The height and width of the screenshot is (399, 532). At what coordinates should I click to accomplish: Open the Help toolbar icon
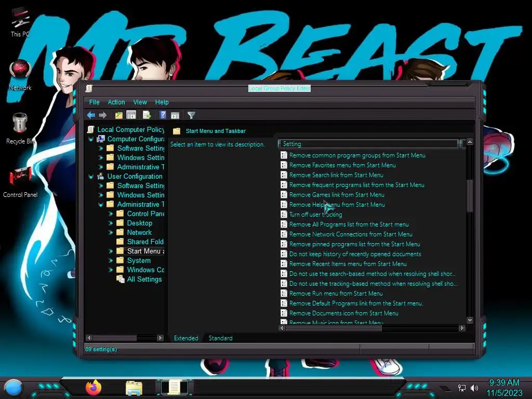163,115
